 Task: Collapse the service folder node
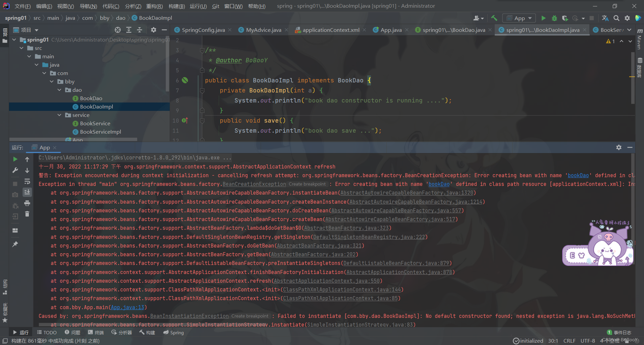tap(59, 115)
